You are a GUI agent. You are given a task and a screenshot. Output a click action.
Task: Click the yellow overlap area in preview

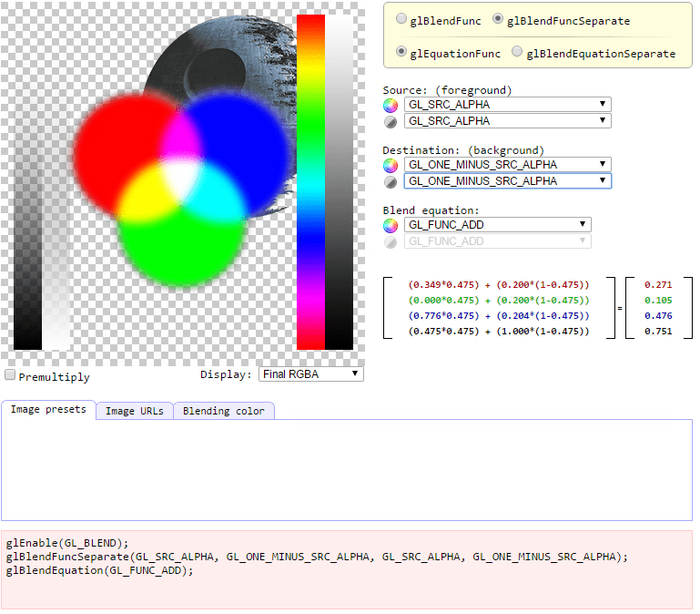(145, 194)
